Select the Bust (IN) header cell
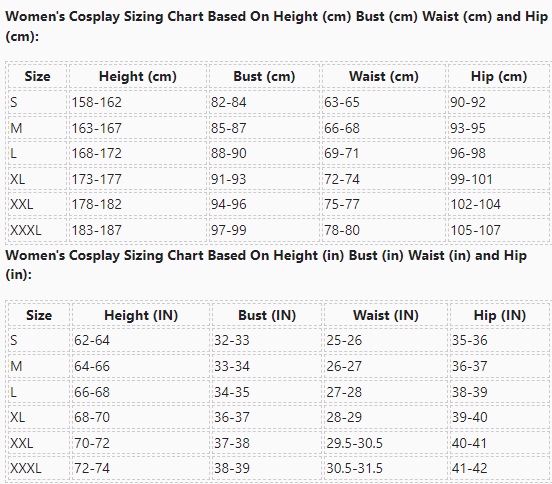 267,315
